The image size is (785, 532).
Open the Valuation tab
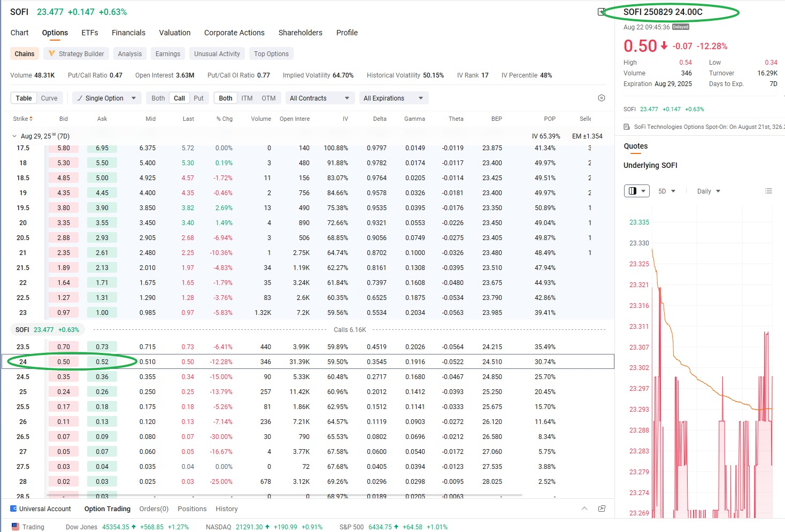[x=175, y=33]
